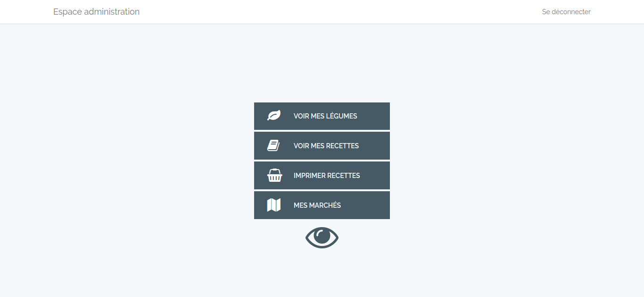Click the Espace administration header title
The height and width of the screenshot is (297, 644).
pyautogui.click(x=96, y=12)
